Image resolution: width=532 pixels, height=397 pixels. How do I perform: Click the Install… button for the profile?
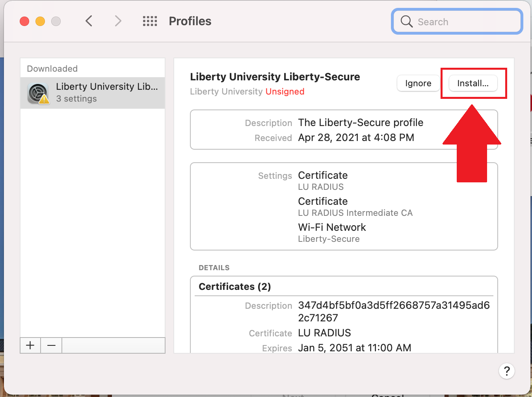click(472, 83)
